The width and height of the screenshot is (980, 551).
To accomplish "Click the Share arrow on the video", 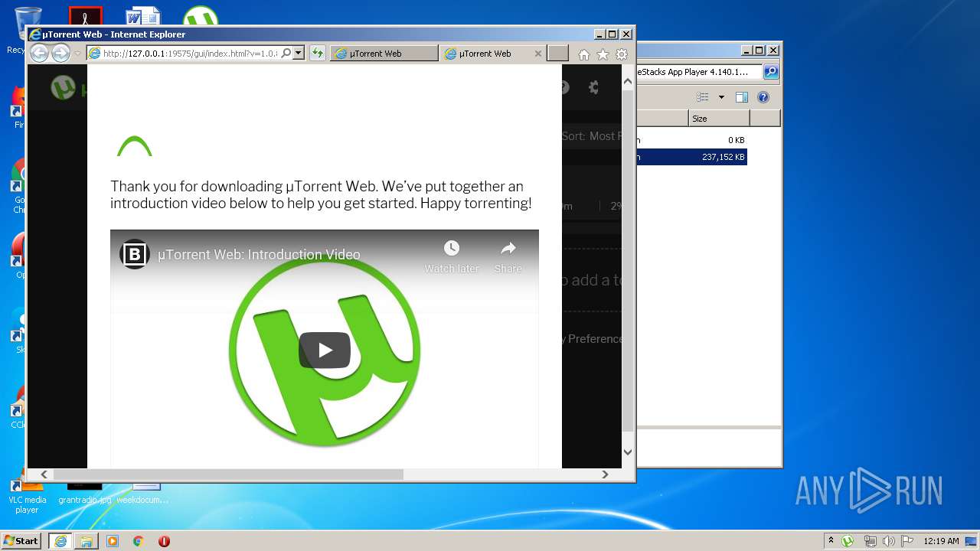I will click(508, 248).
